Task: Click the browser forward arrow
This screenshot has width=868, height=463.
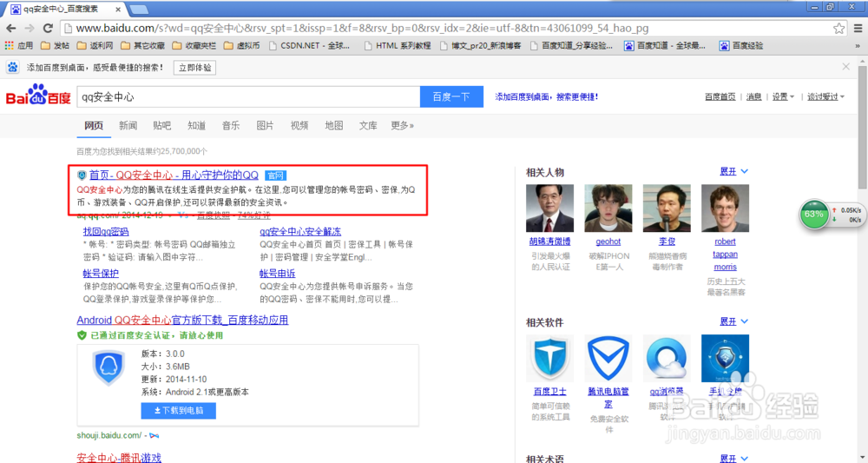Action: coord(30,29)
